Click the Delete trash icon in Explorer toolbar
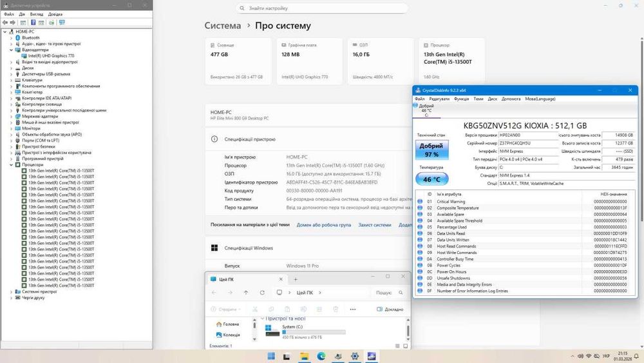Image resolution: width=644 pixels, height=363 pixels. click(x=336, y=309)
